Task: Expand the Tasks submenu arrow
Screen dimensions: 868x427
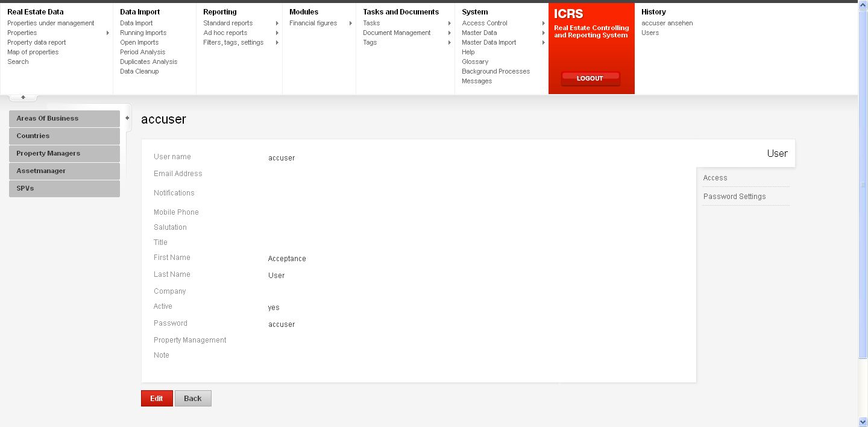Action: click(x=450, y=23)
